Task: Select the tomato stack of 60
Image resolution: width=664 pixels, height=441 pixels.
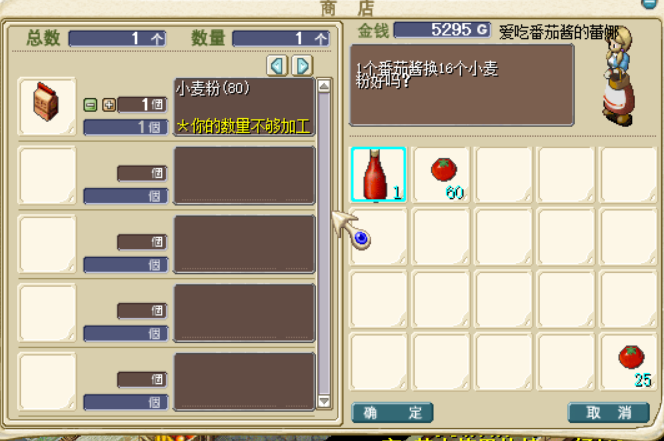Action: [x=441, y=175]
